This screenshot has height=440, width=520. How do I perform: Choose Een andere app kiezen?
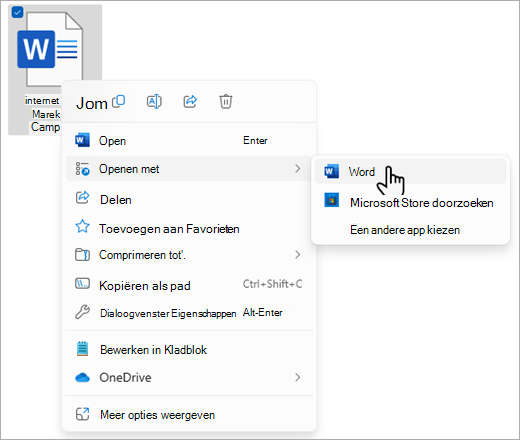(x=410, y=230)
